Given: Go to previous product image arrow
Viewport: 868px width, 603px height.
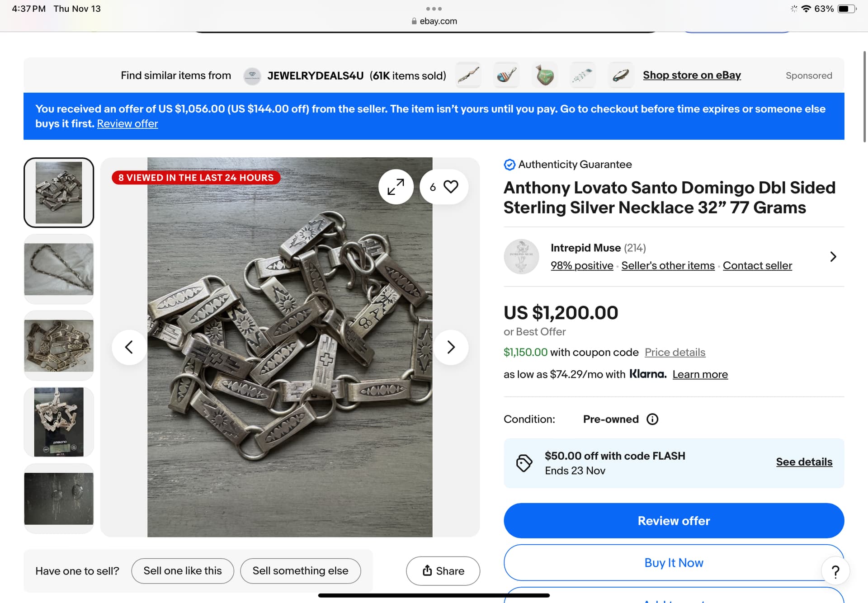Looking at the screenshot, I should pyautogui.click(x=129, y=347).
